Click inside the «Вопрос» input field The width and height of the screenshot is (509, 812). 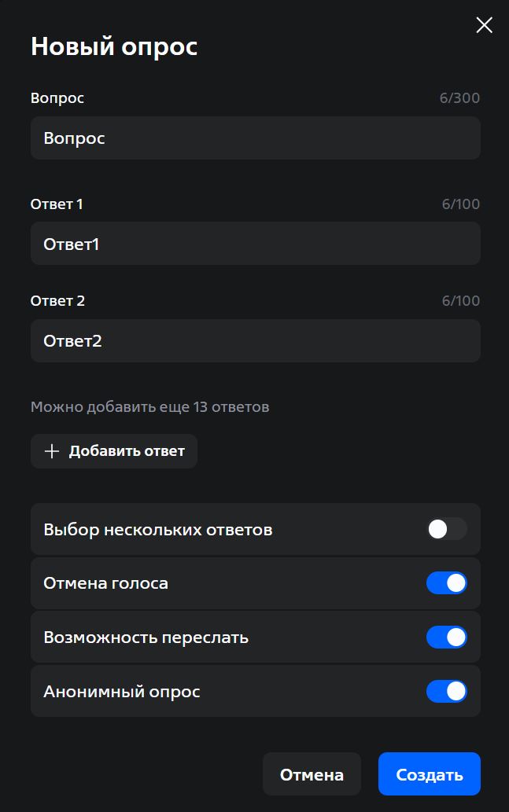[x=255, y=138]
